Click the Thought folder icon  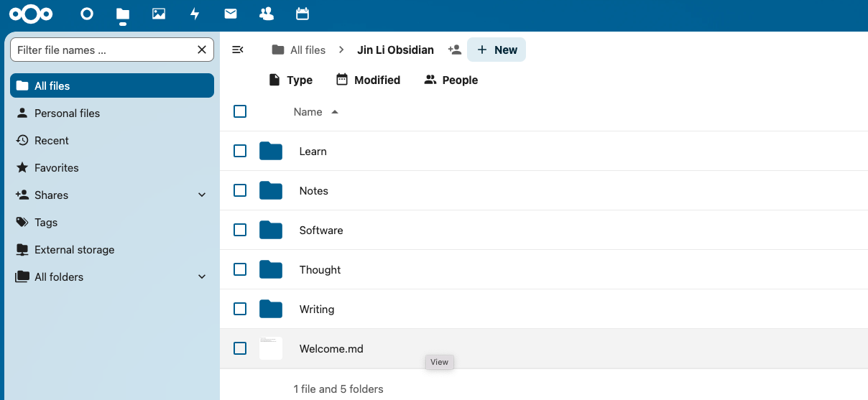[271, 269]
